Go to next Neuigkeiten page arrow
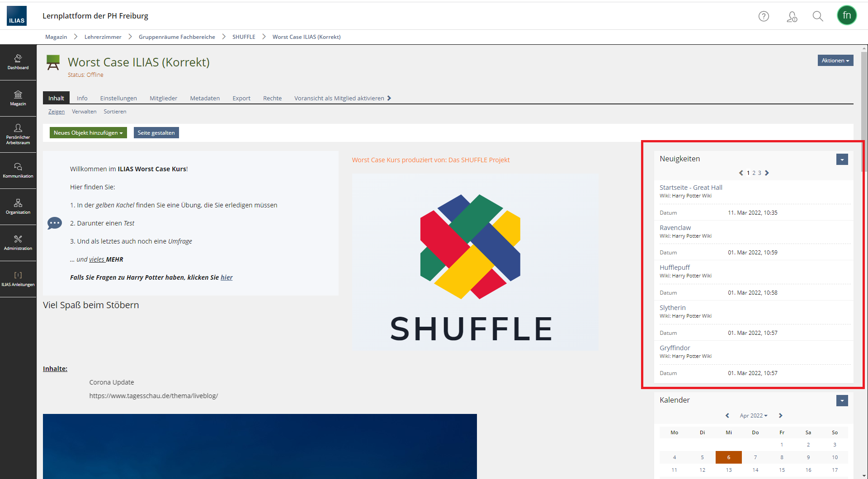868x479 pixels. 767,173
